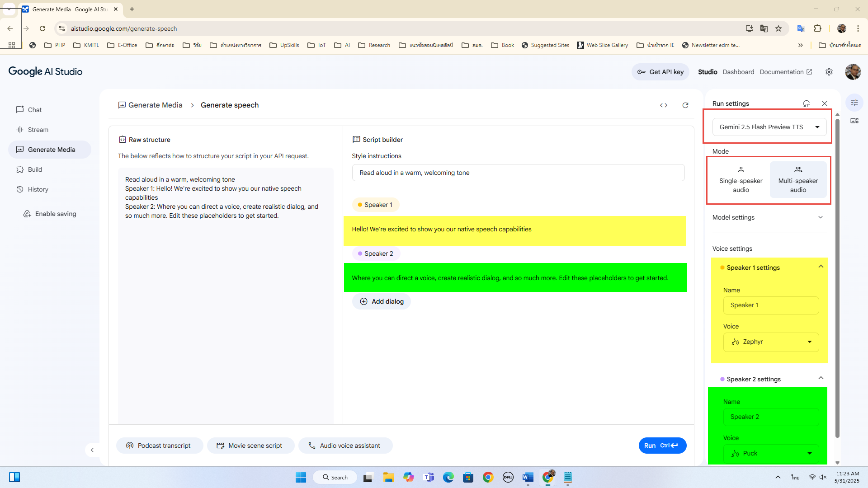
Task: Select Single-speaker audio mode
Action: coord(741,179)
